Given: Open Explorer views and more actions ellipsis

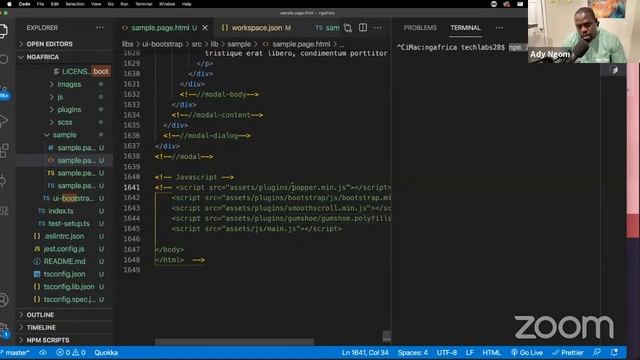Looking at the screenshot, I should (x=100, y=27).
